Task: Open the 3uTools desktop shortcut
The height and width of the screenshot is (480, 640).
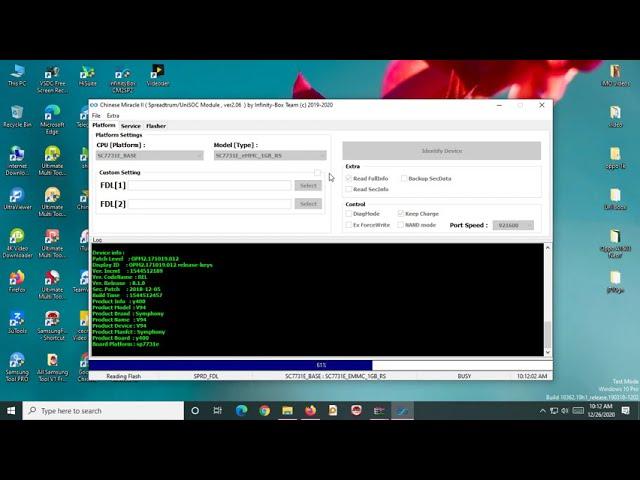Action: coord(17,322)
